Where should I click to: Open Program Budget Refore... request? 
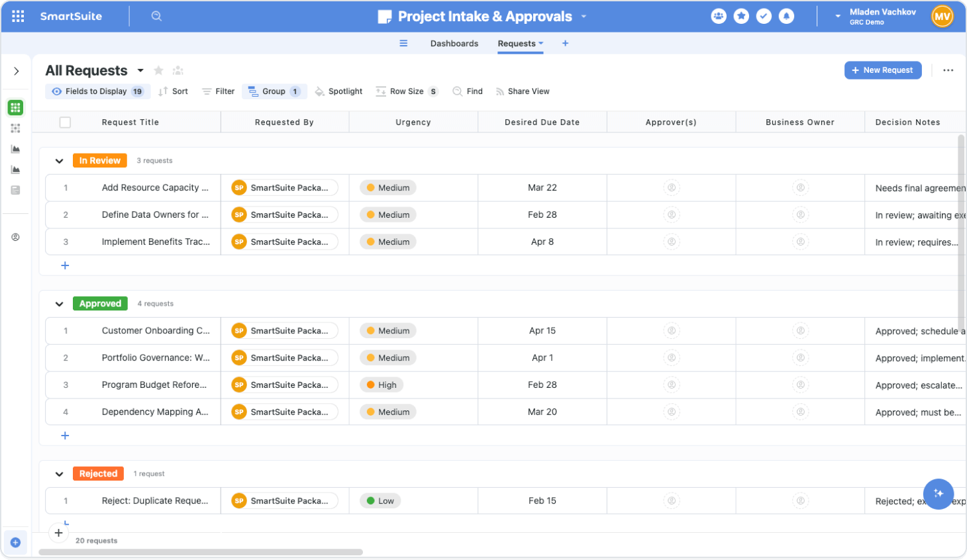(154, 385)
